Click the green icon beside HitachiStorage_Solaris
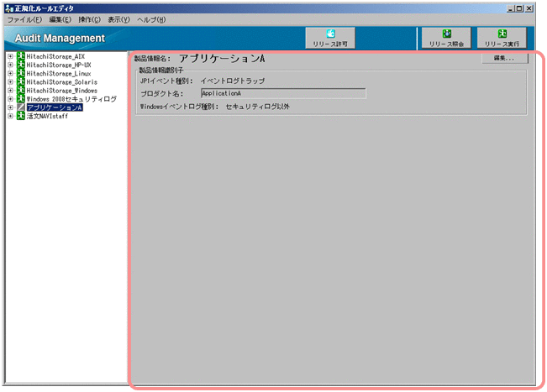Viewport: 547px width, 392px height. click(21, 81)
